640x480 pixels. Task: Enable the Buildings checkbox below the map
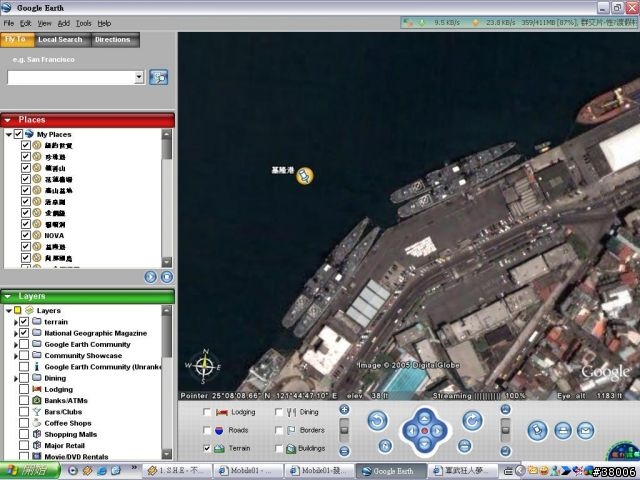pos(279,449)
